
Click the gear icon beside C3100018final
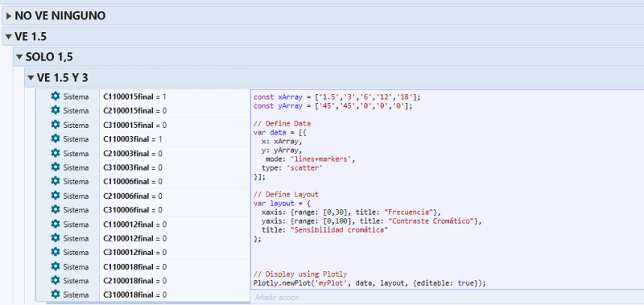56,295
